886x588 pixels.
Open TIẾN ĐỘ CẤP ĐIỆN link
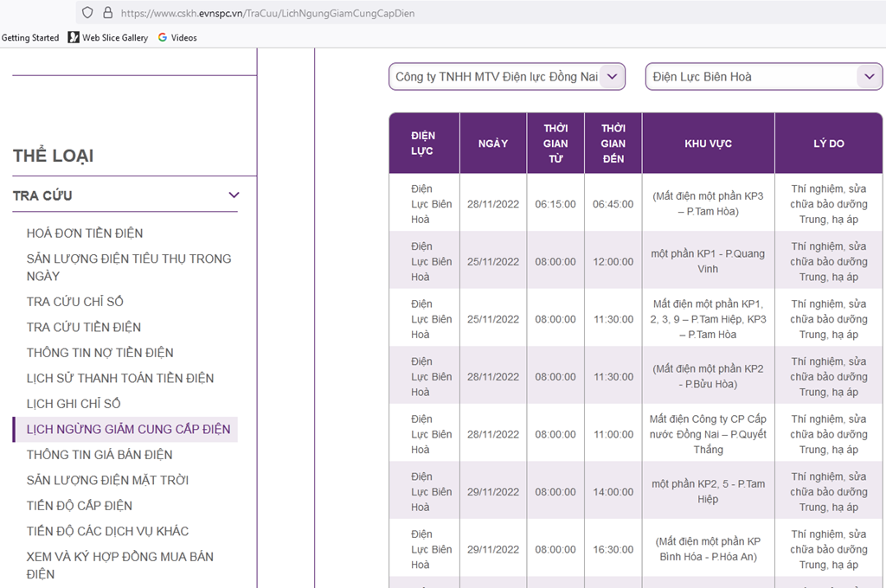point(80,506)
